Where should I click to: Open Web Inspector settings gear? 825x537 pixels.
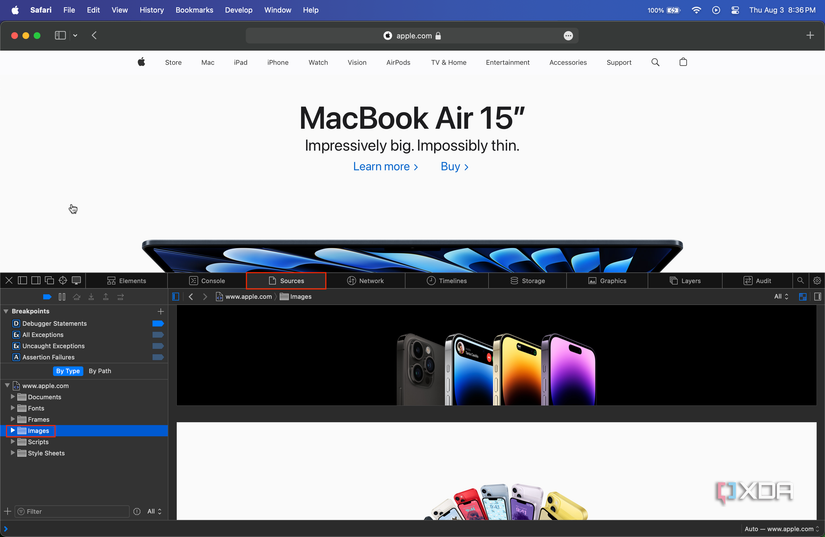point(817,280)
